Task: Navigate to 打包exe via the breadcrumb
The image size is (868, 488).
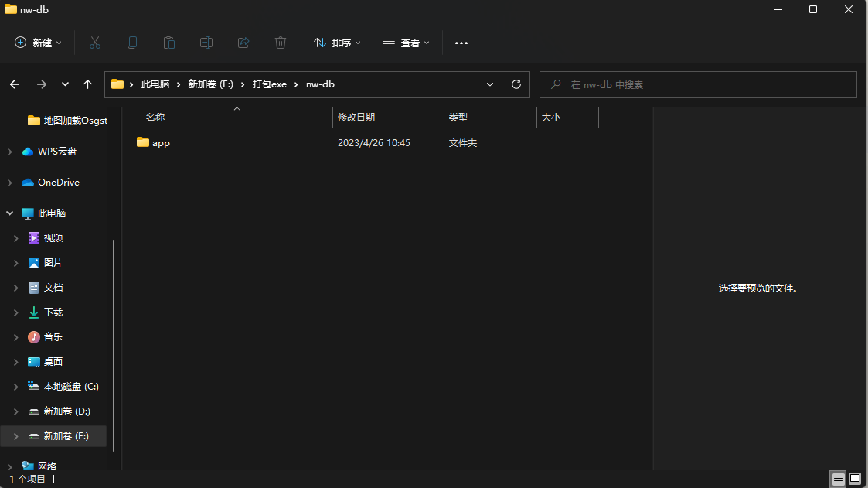Action: pyautogui.click(x=270, y=84)
